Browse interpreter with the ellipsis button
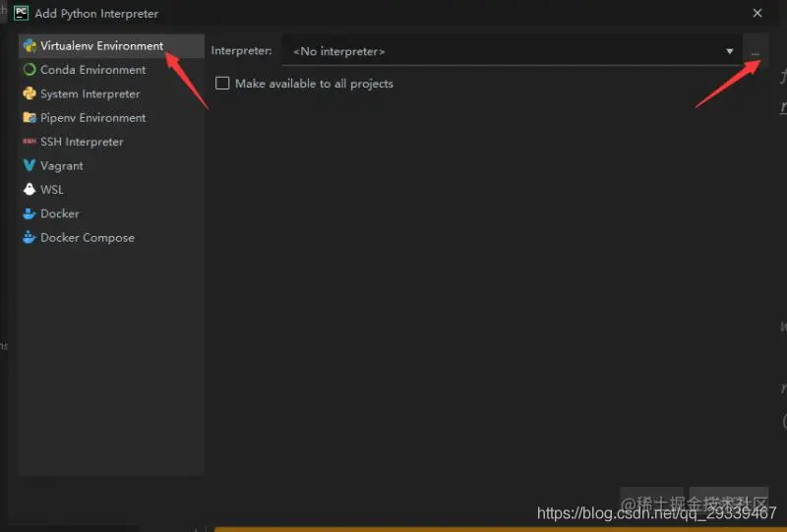The width and height of the screenshot is (787, 532). pyautogui.click(x=756, y=51)
